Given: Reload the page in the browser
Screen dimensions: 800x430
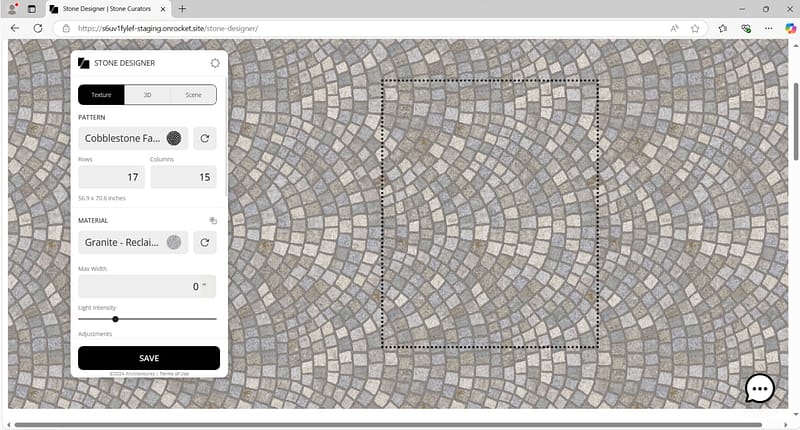Looking at the screenshot, I should point(38,28).
